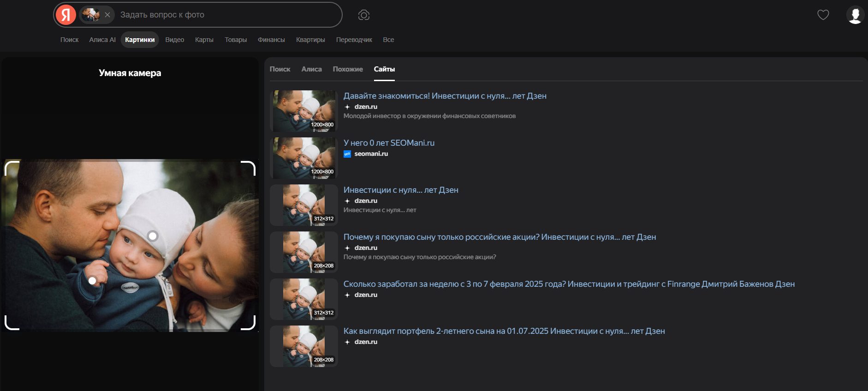Switch to the Алиса results tab
This screenshot has height=391, width=868.
tap(311, 69)
